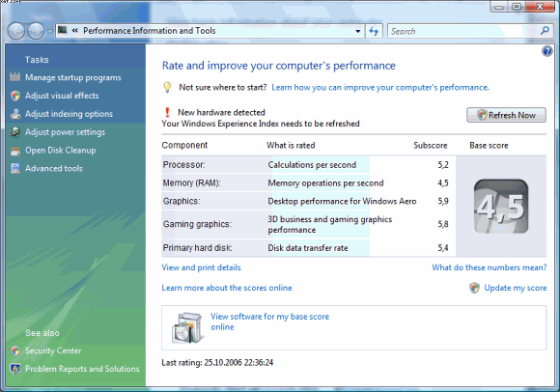Click View and print details link
The width and height of the screenshot is (560, 392).
[x=201, y=267]
